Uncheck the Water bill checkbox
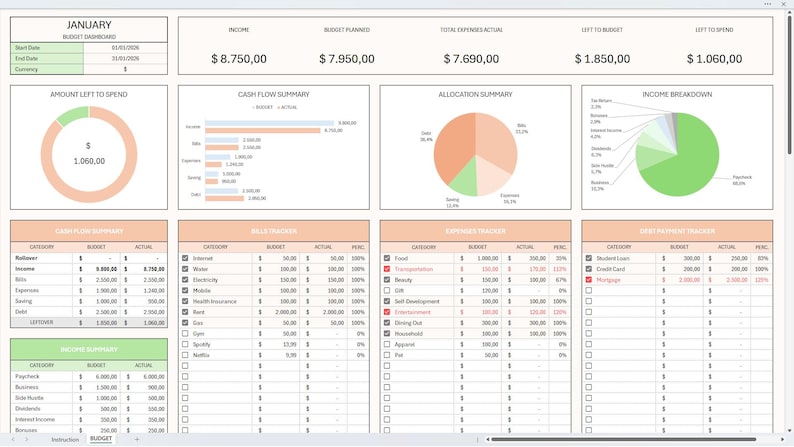The image size is (794, 447). point(185,269)
